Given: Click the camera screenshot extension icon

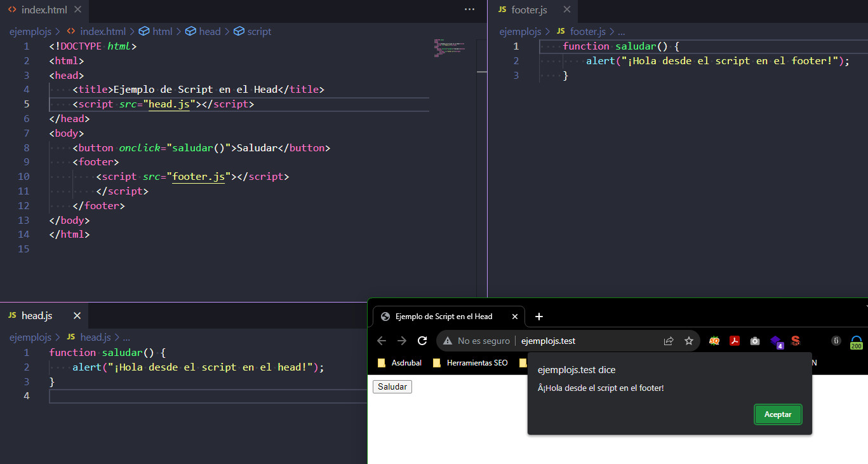Looking at the screenshot, I should click(755, 341).
